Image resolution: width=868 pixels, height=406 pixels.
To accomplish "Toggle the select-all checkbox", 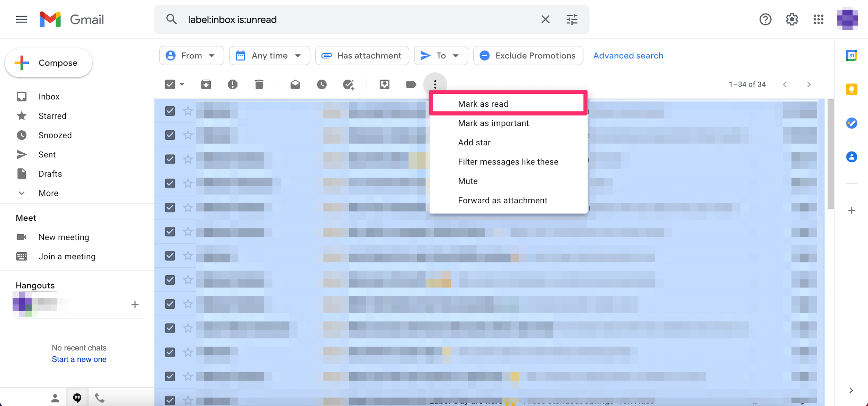I will point(170,84).
